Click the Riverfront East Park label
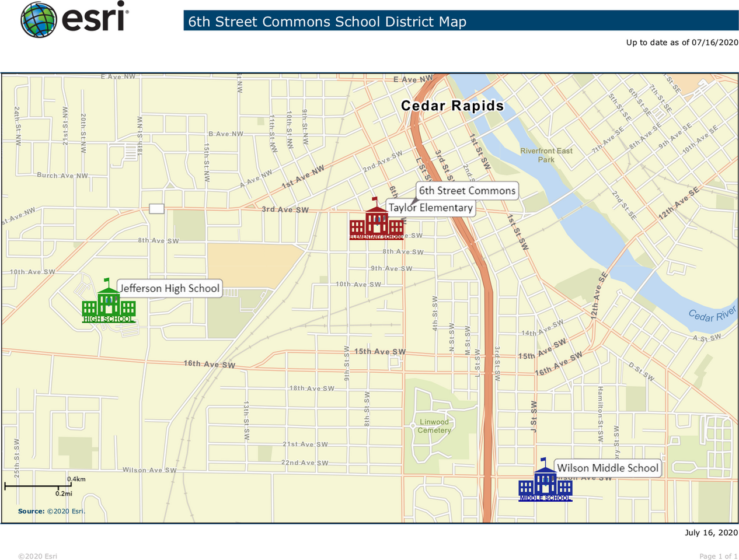739x560 pixels. 546,155
